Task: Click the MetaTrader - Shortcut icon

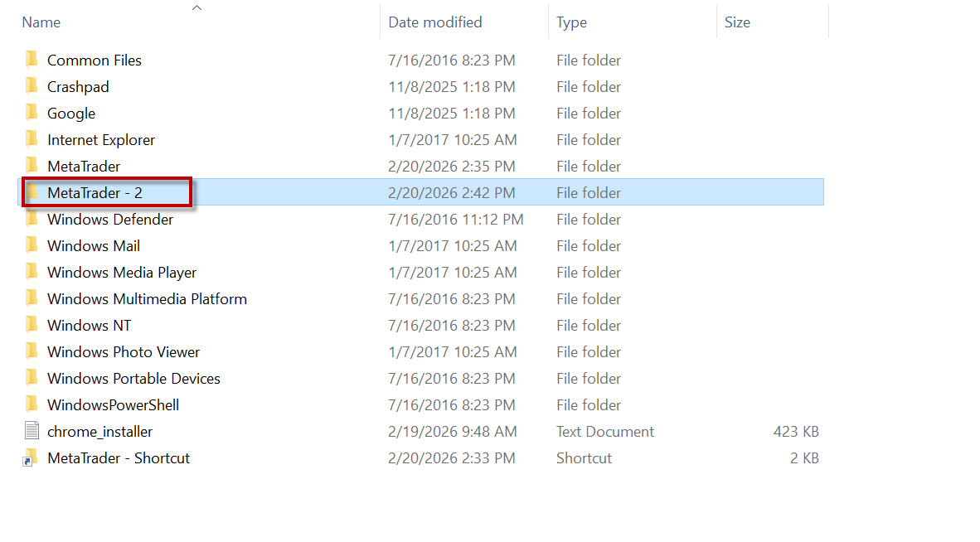Action: pyautogui.click(x=32, y=457)
